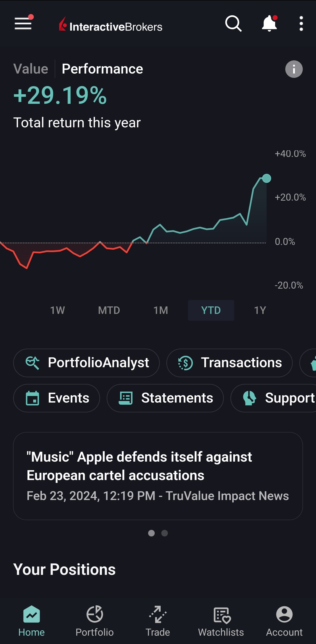Open the Transactions shortcut

[230, 363]
